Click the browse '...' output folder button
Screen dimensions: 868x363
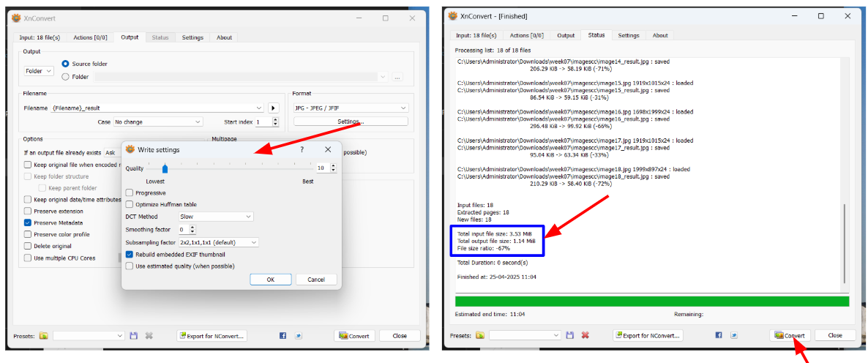point(397,77)
